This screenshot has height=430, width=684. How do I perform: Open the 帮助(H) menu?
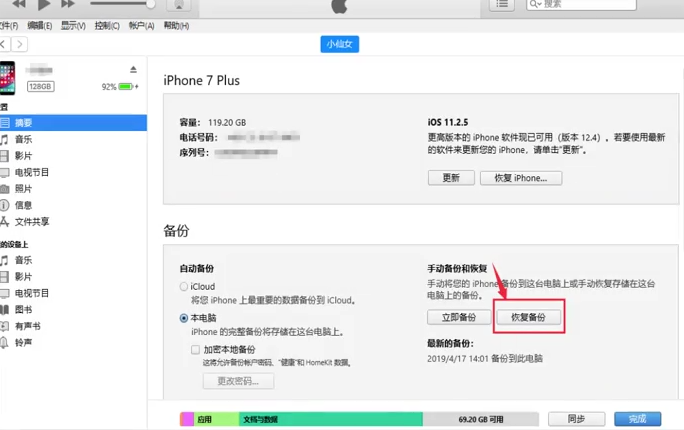pyautogui.click(x=176, y=26)
